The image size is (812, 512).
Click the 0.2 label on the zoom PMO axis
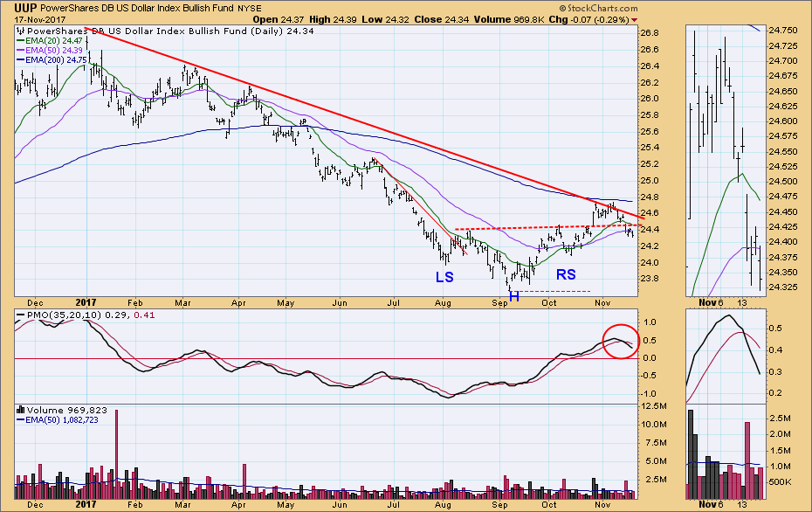[775, 393]
